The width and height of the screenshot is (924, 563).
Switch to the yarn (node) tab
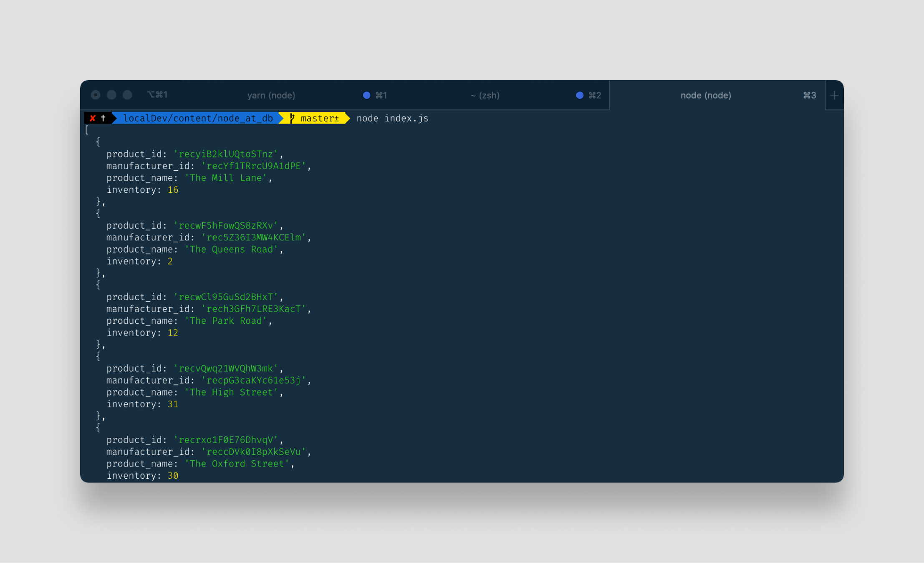tap(271, 96)
